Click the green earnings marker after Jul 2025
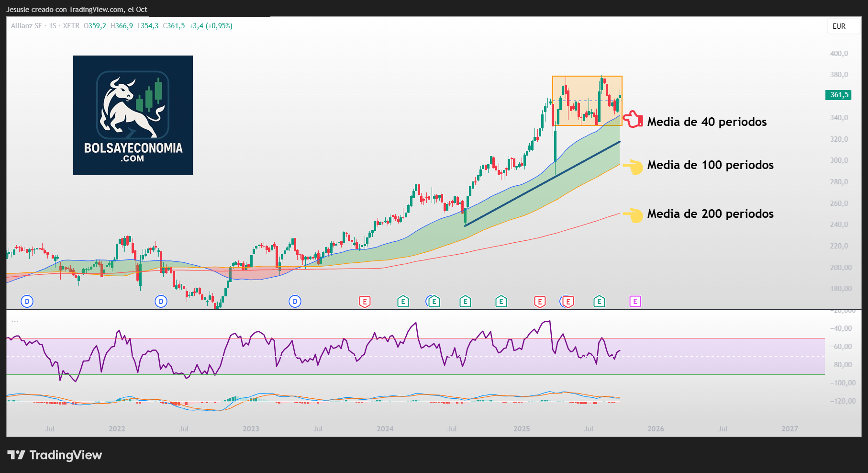The image size is (868, 473). [599, 301]
